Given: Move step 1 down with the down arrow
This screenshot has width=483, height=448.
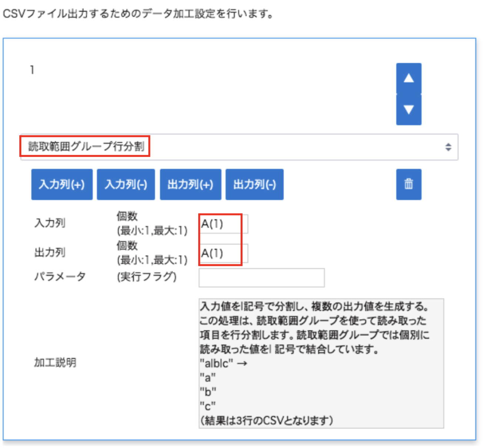Looking at the screenshot, I should 409,110.
